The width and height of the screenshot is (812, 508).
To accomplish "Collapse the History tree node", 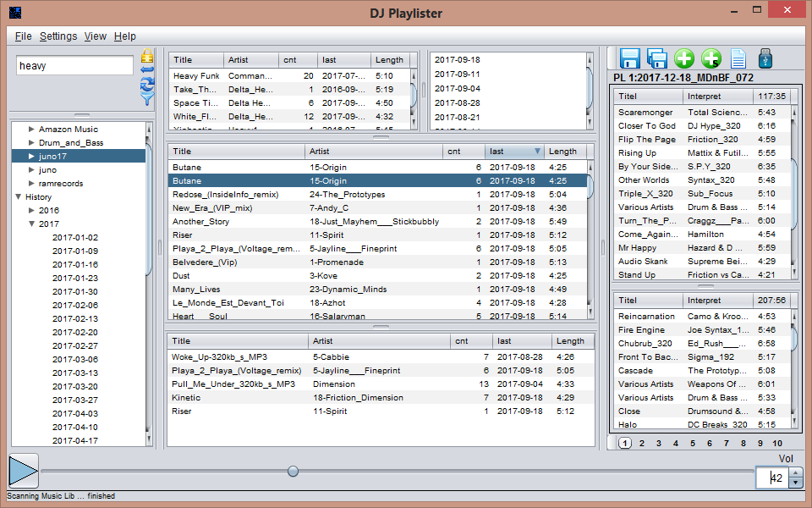I will [x=19, y=197].
